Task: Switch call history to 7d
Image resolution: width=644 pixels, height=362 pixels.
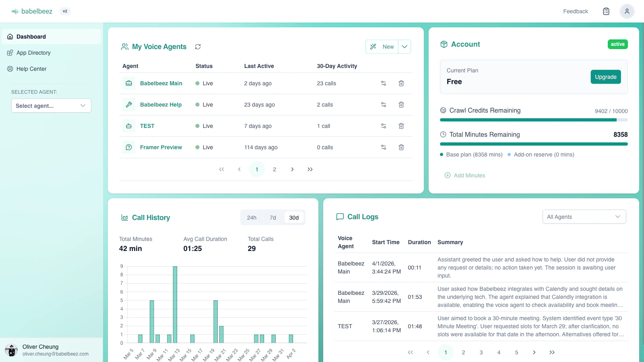Action: tap(273, 218)
